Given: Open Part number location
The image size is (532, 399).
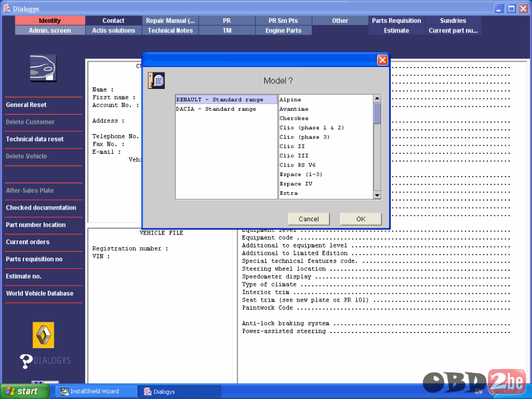Looking at the screenshot, I should coord(36,225).
